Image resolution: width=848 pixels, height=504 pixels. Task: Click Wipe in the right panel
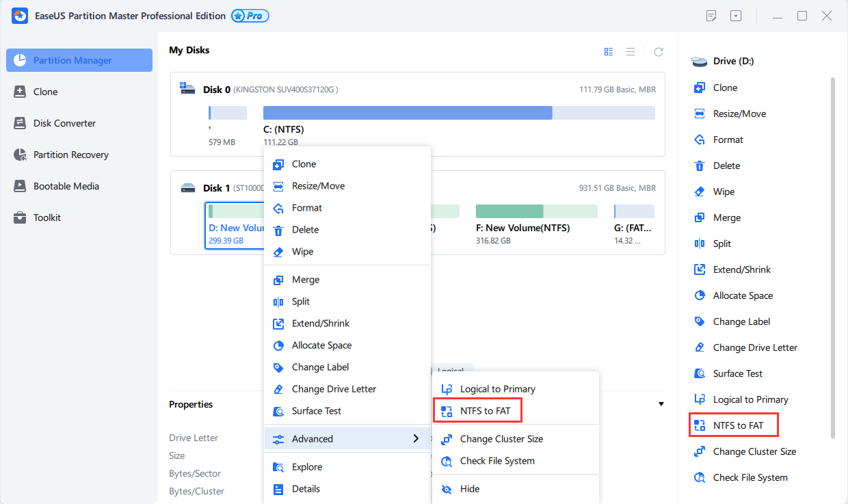[x=724, y=191]
